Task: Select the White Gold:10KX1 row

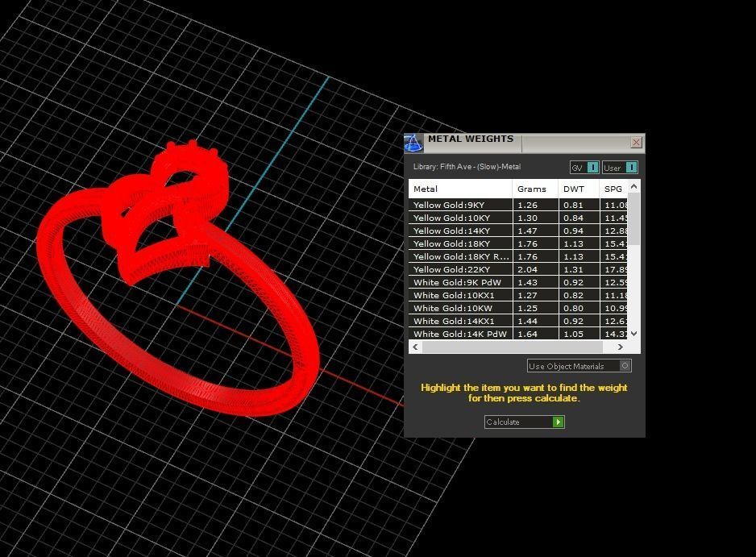Action: [517, 296]
